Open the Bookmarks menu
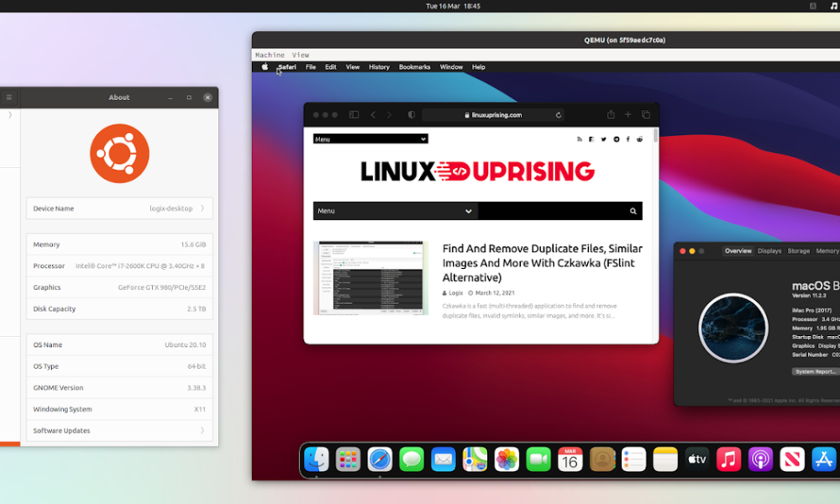The image size is (840, 504). tap(415, 67)
